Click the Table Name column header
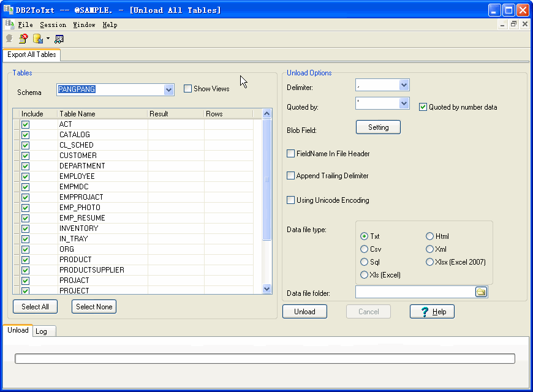Screen dimensions: 533x392 (x=103, y=114)
